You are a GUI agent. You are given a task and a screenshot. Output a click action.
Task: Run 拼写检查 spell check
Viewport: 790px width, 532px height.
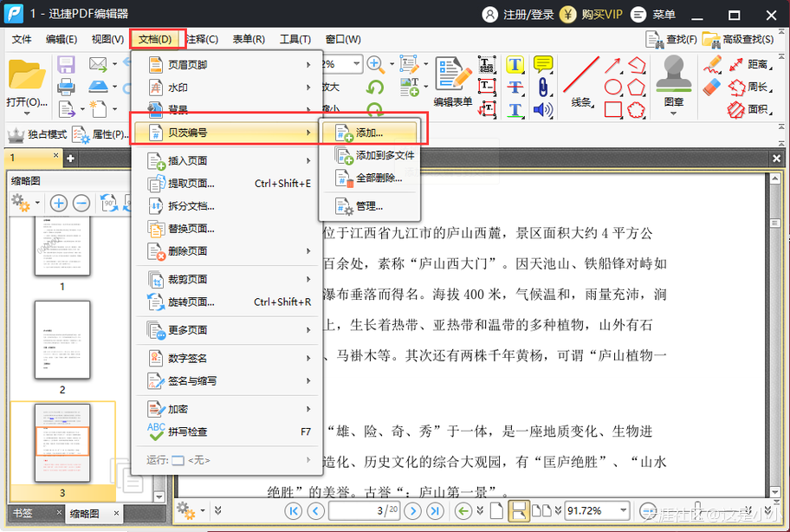228,431
